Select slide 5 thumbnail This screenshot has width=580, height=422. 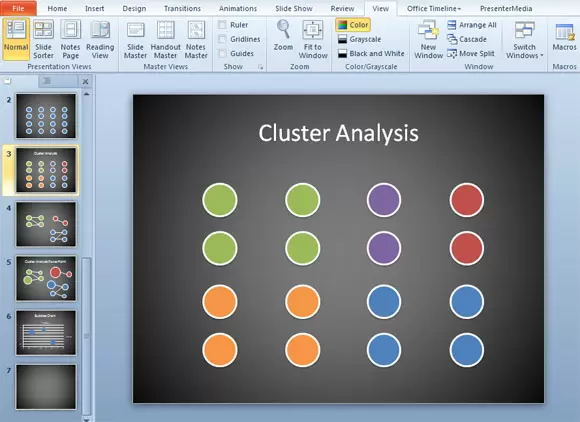coord(46,278)
